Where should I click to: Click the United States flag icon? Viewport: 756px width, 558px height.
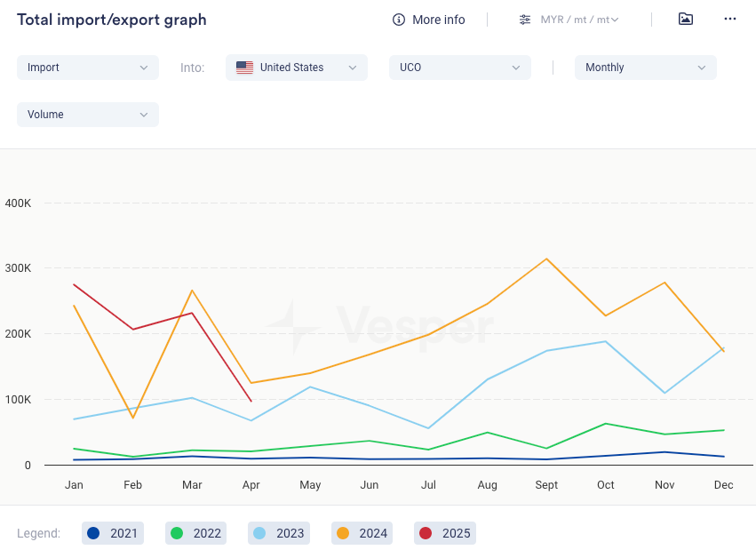click(244, 68)
